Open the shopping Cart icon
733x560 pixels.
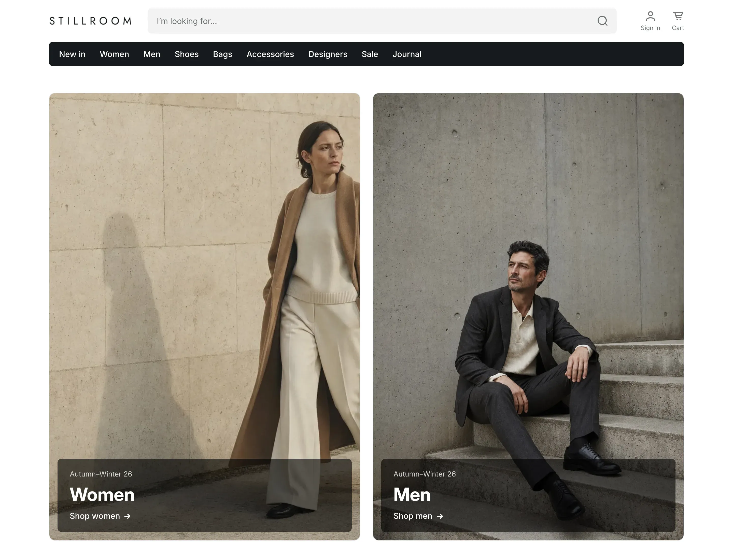click(x=678, y=16)
